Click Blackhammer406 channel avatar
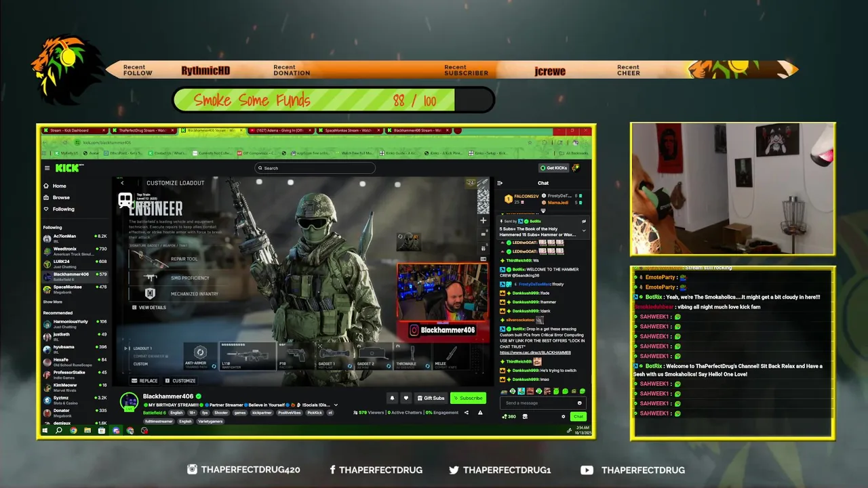Viewport: 868px width, 488px height. pyautogui.click(x=129, y=401)
